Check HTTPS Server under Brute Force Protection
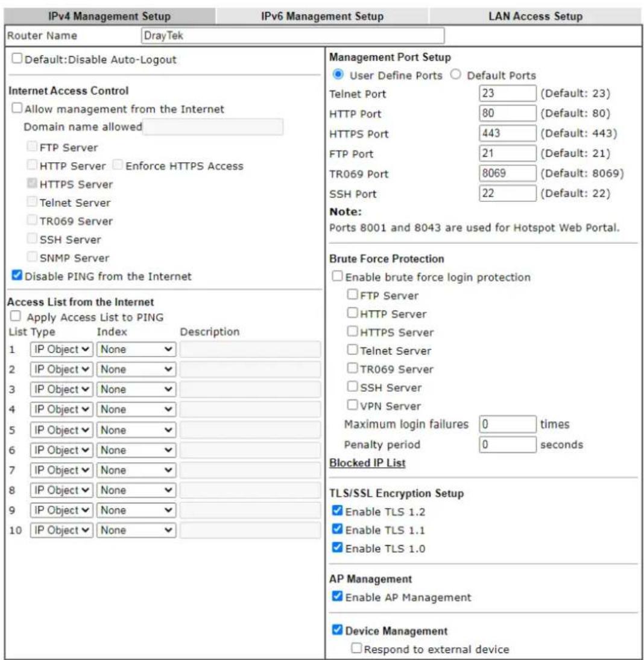Image resolution: width=644 pixels, height=660 pixels. [352, 332]
